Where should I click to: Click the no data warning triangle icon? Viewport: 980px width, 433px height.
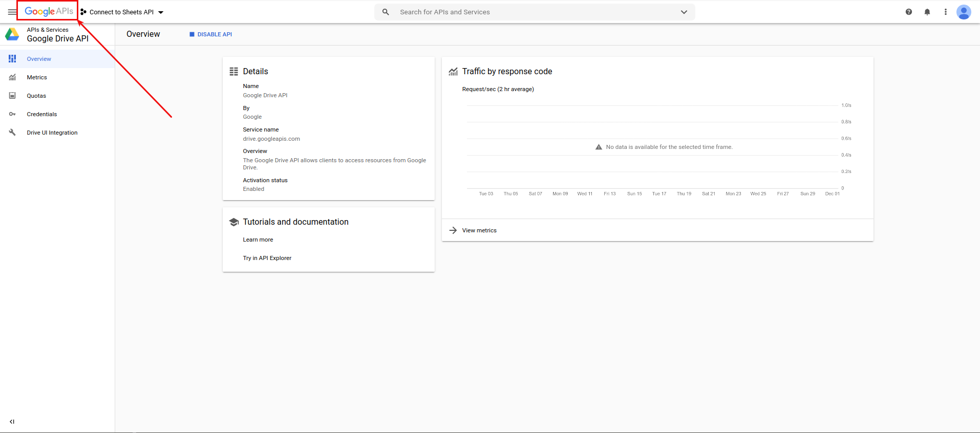(599, 147)
